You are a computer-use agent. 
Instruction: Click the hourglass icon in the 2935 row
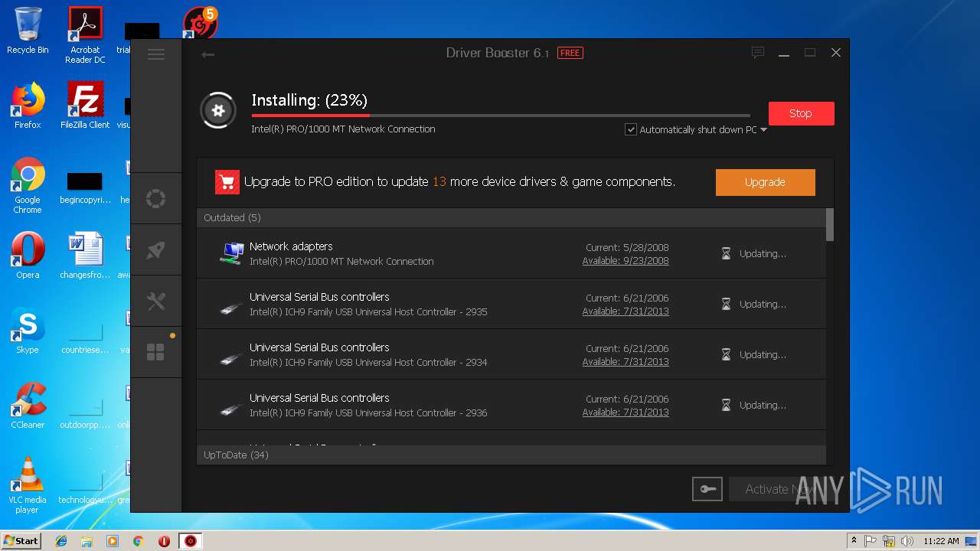point(726,304)
